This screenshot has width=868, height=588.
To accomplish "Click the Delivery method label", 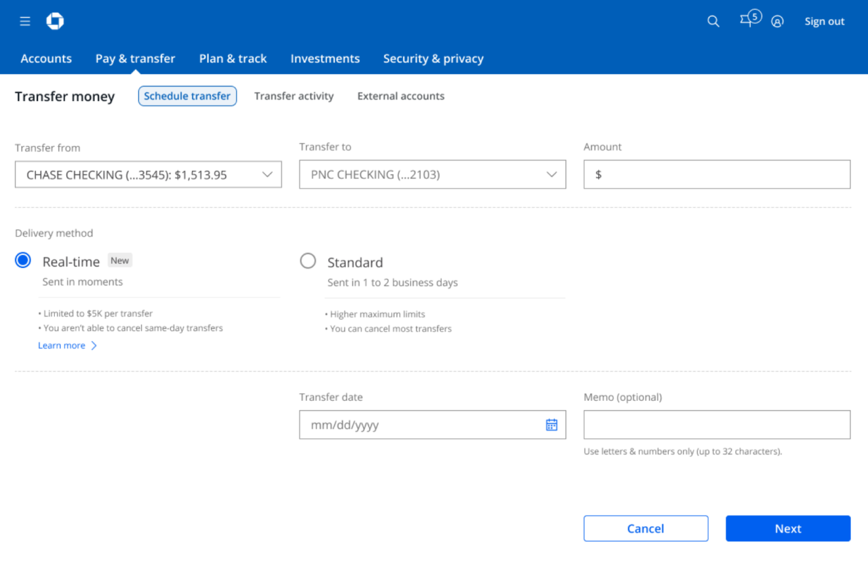I will (54, 233).
